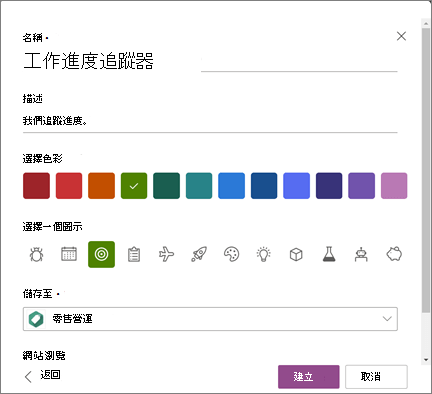Select the rocket icon
Screen dimensions: 432x394
[199, 254]
